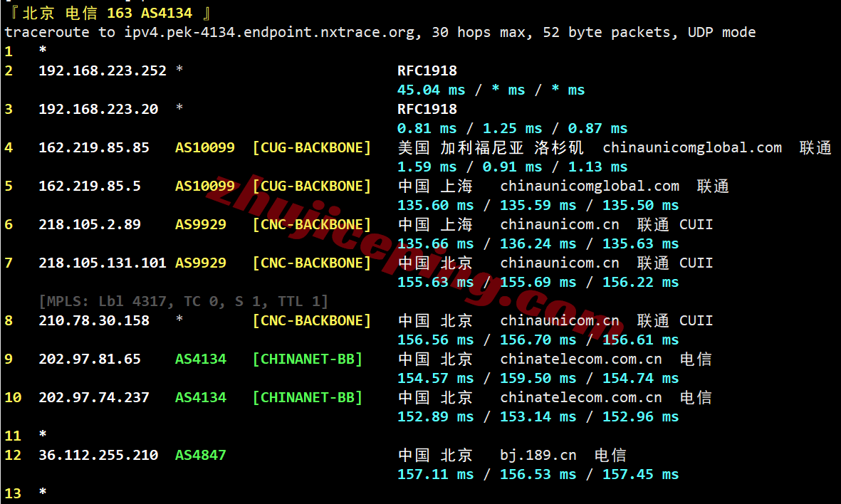Click AS4134 on hop 10 row

[201, 398]
